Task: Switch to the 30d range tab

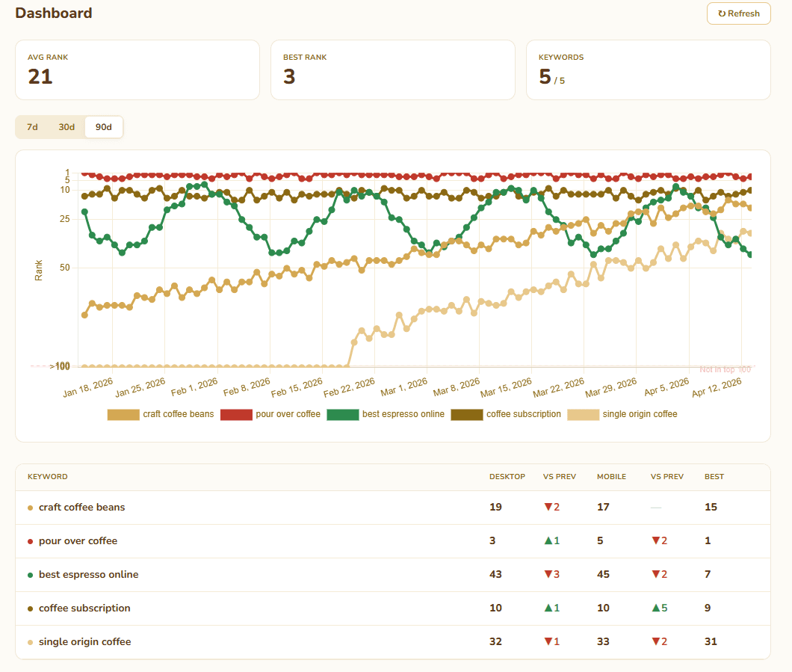Action: [x=66, y=127]
